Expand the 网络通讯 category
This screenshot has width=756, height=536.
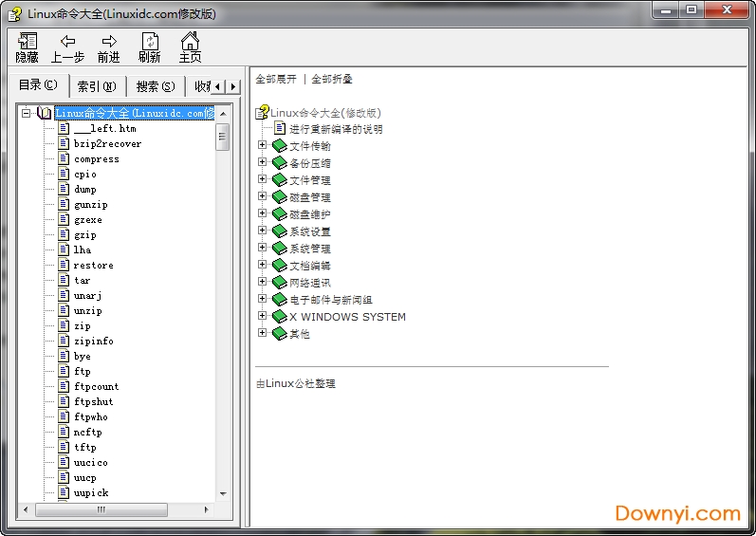262,282
